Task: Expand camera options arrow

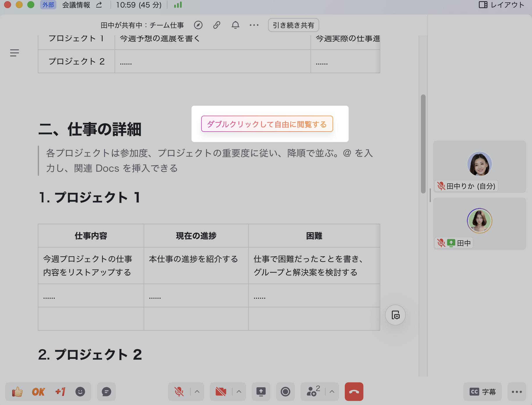Action: [x=239, y=392]
